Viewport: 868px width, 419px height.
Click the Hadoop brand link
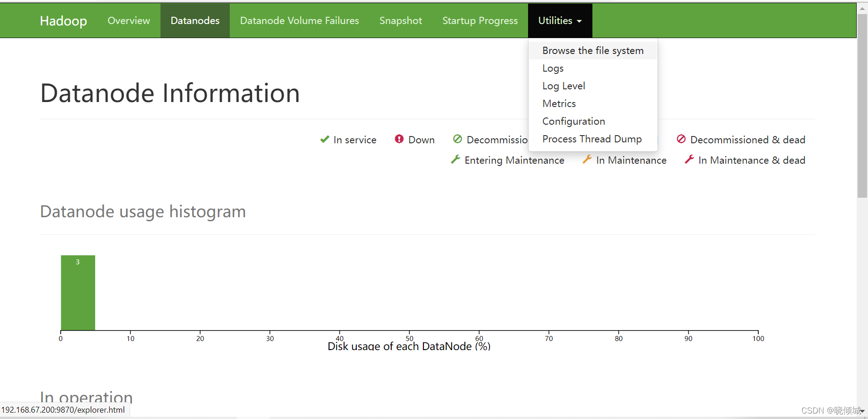63,20
